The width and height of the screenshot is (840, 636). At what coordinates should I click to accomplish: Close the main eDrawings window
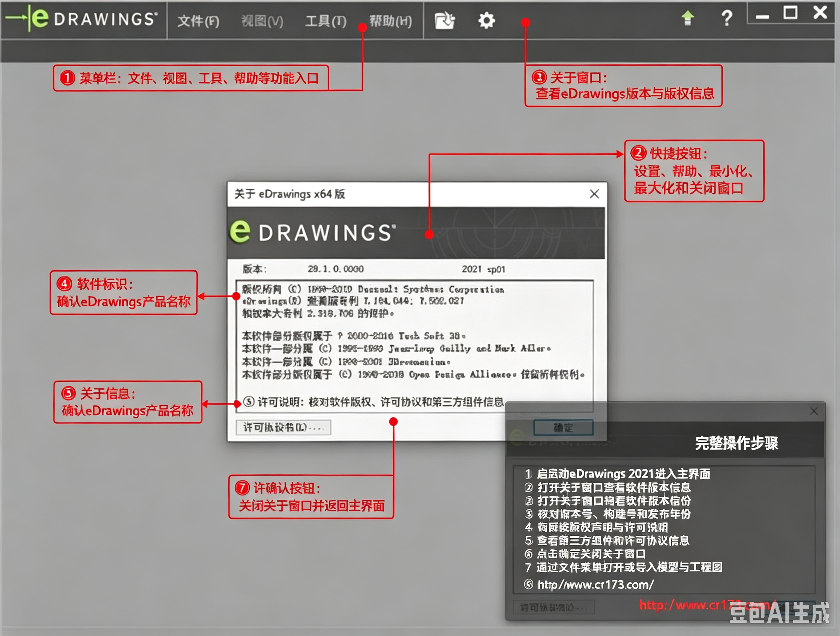[x=820, y=12]
